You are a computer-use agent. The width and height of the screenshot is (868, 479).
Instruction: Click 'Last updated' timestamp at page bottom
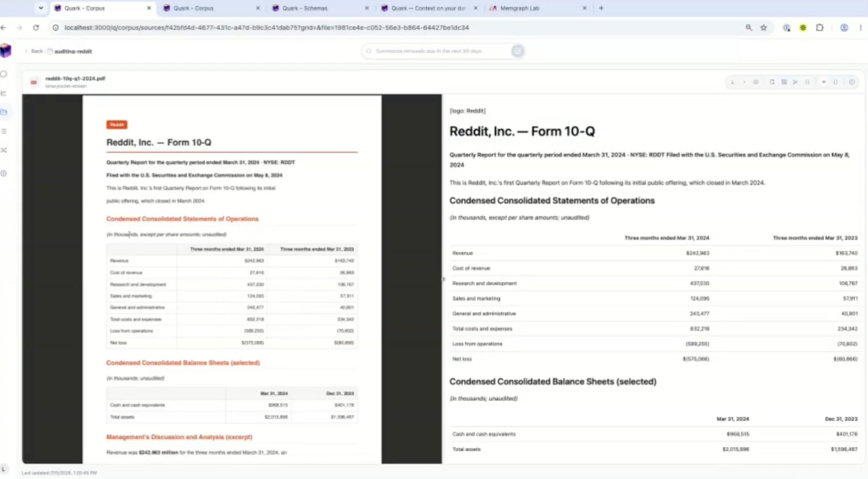point(59,473)
